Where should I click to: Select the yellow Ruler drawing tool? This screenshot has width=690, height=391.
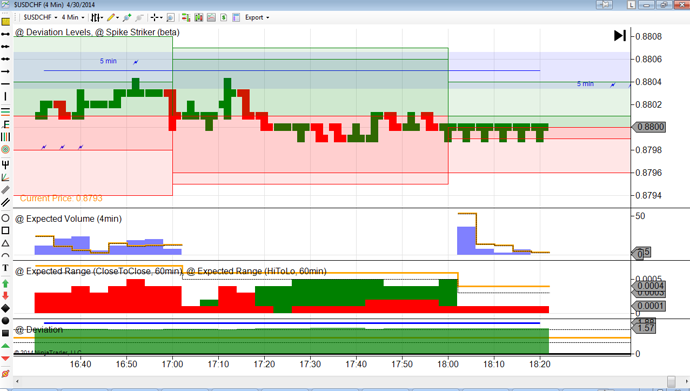5,22
